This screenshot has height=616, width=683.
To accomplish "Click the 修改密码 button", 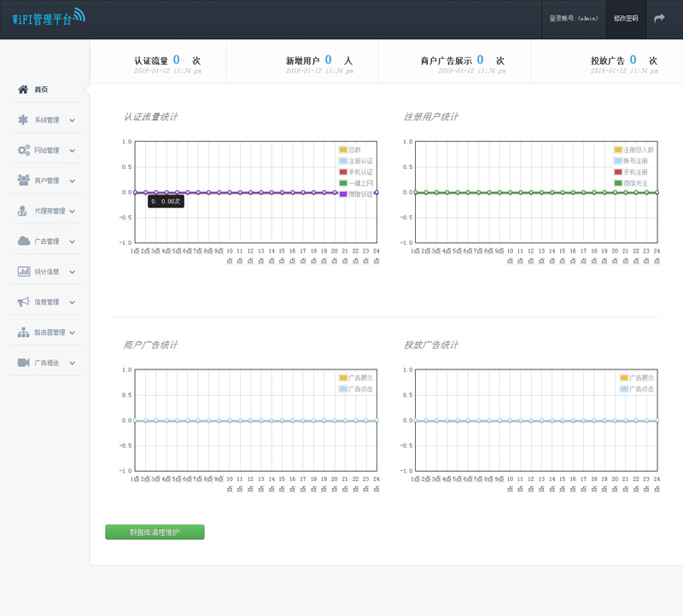I will [x=626, y=18].
